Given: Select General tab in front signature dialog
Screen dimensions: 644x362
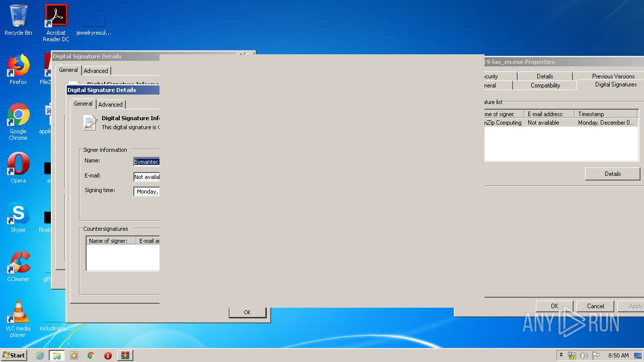Looking at the screenshot, I should [83, 104].
